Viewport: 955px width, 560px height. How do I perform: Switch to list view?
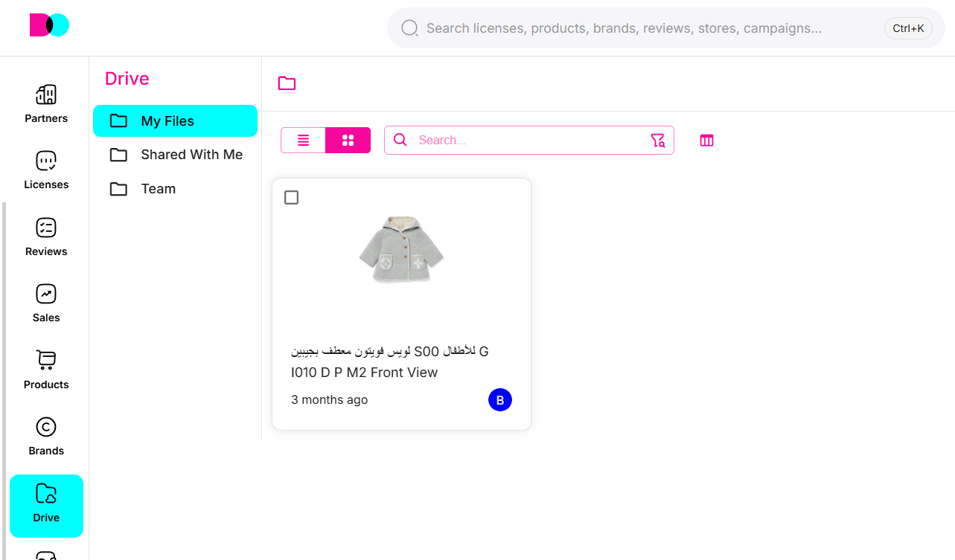[303, 140]
